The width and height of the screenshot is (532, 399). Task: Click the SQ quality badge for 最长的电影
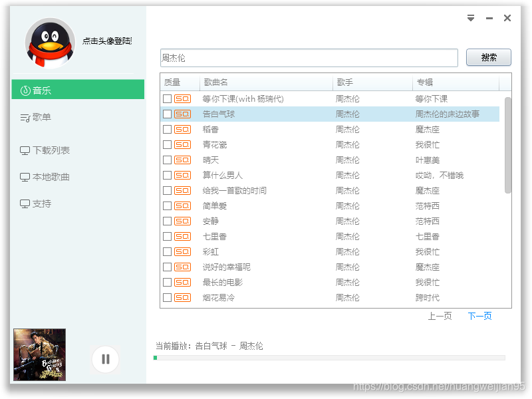click(x=182, y=282)
